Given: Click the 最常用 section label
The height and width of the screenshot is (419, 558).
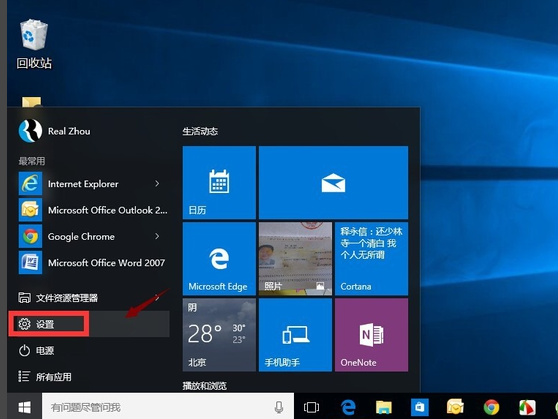Looking at the screenshot, I should tap(32, 161).
